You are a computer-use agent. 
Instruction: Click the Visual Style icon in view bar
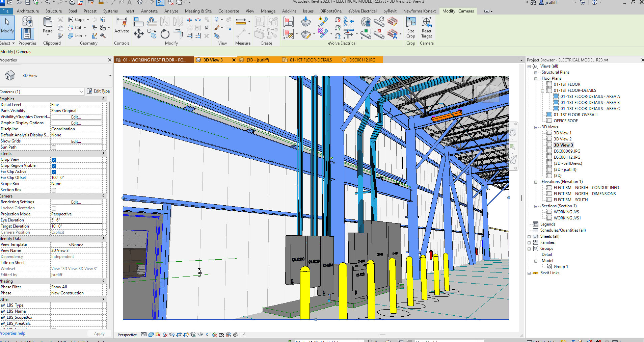pos(151,335)
